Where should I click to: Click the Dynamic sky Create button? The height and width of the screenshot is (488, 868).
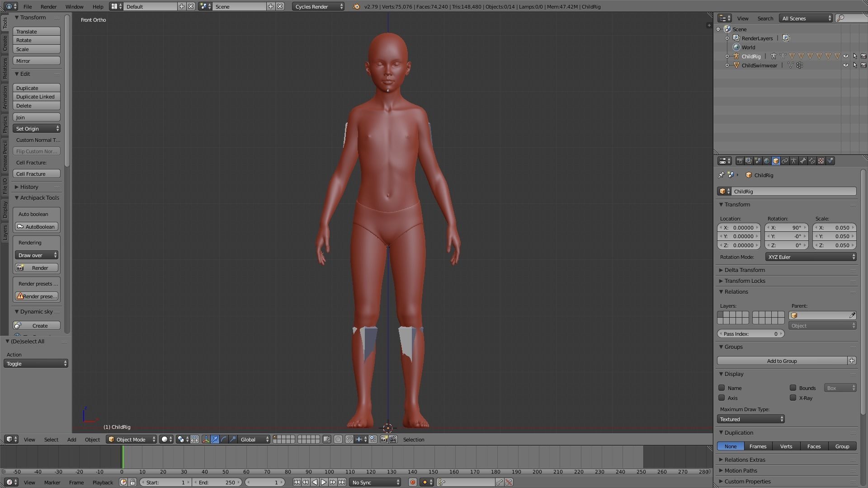[37, 325]
